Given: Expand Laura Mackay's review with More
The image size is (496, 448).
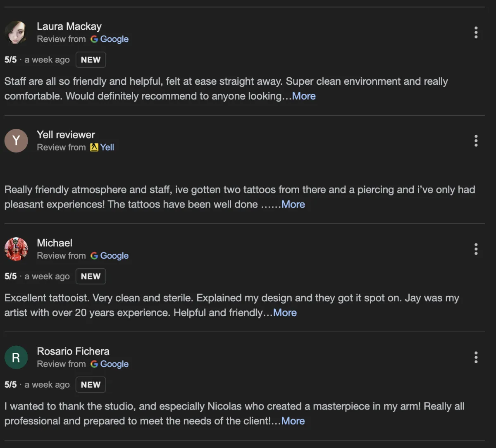Looking at the screenshot, I should coord(304,96).
